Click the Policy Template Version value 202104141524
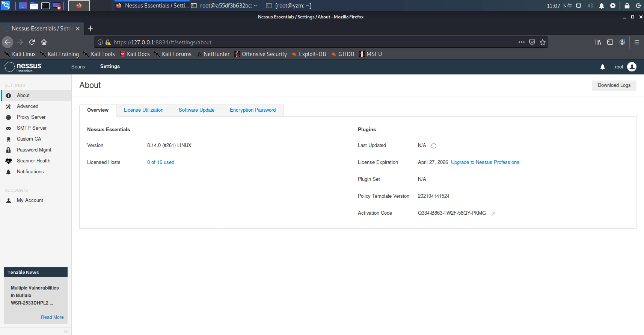The image size is (644, 335). tap(434, 196)
